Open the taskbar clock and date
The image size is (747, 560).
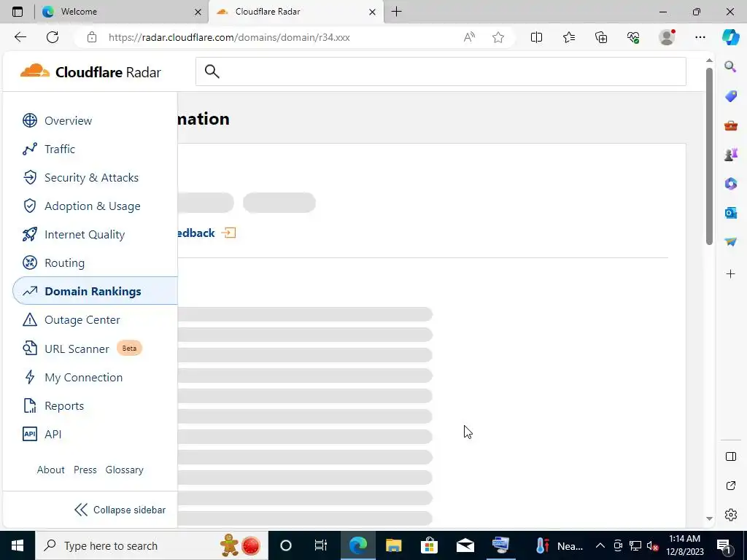pos(684,545)
